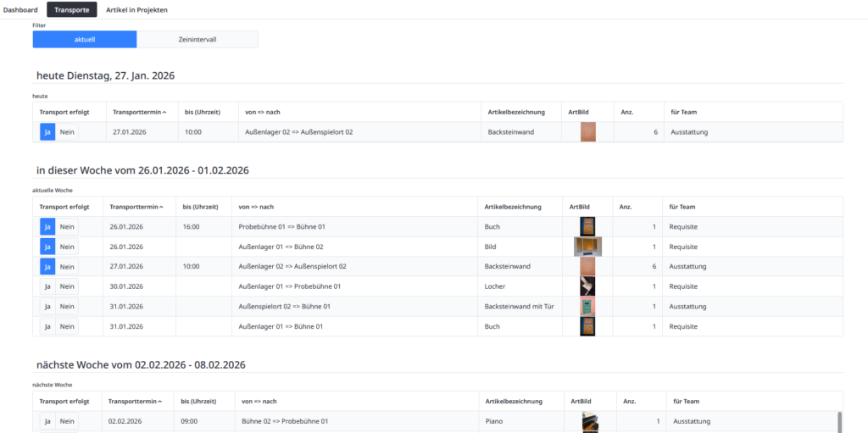Toggle Ja for the Piano transport
This screenshot has height=433, width=868.
tap(47, 421)
